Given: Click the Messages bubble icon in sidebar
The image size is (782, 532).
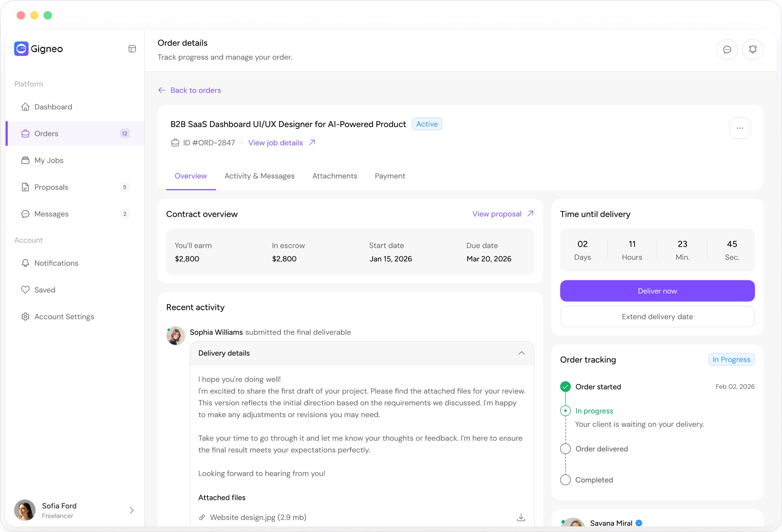Looking at the screenshot, I should tap(25, 214).
